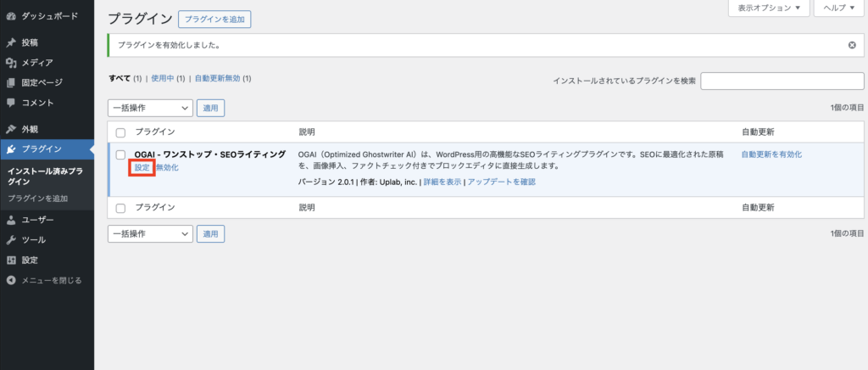This screenshot has height=370, width=868.
Task: Click the Dashboard gauge icon in sidebar
Action: [x=11, y=16]
